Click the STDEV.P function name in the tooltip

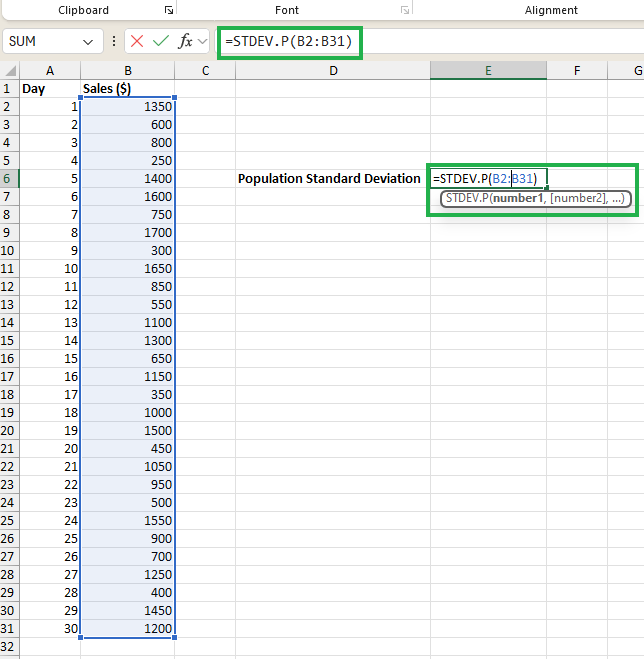467,198
